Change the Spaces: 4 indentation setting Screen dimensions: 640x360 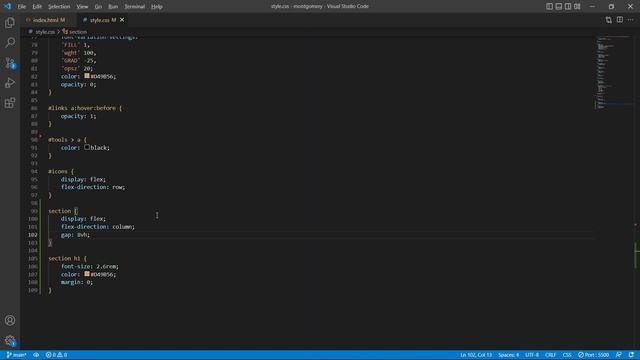pyautogui.click(x=509, y=355)
